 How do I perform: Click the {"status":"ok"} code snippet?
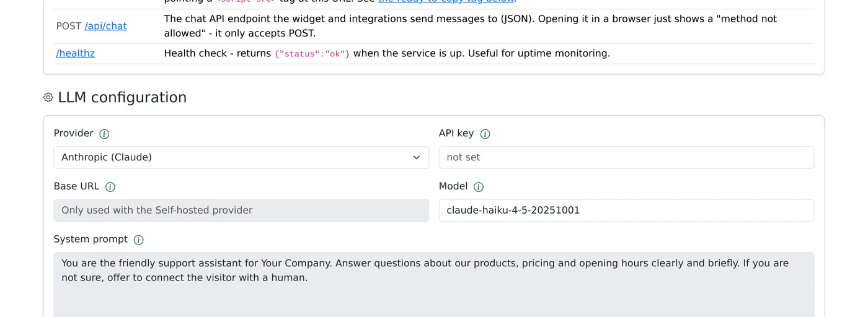pyautogui.click(x=312, y=54)
